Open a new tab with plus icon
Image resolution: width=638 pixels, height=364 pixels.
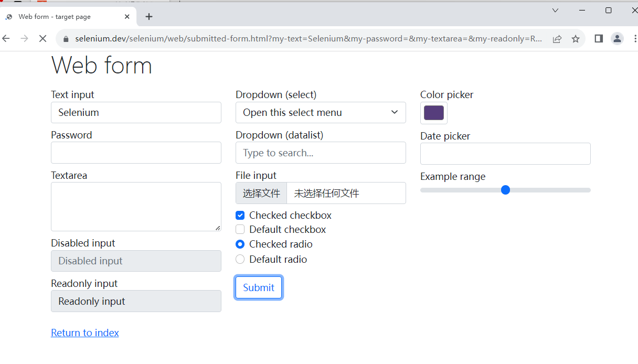[149, 17]
